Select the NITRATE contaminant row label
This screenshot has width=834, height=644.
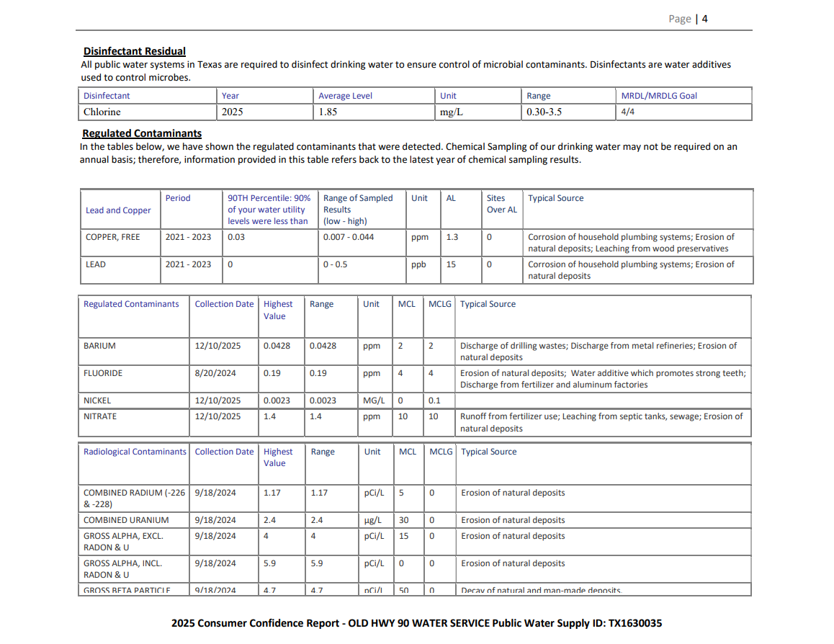pos(100,416)
